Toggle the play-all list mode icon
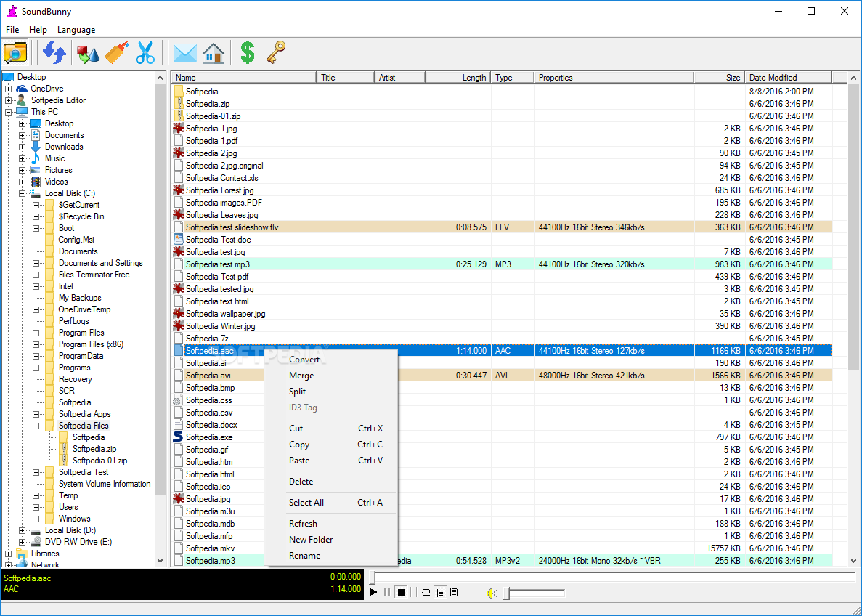The image size is (862, 616). [454, 592]
